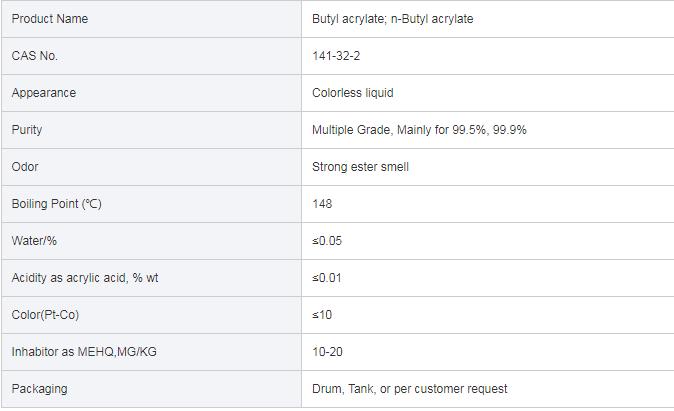The width and height of the screenshot is (674, 411).
Task: Click the Butyl acrylate; n-Butyl acrylate text
Action: click(393, 19)
